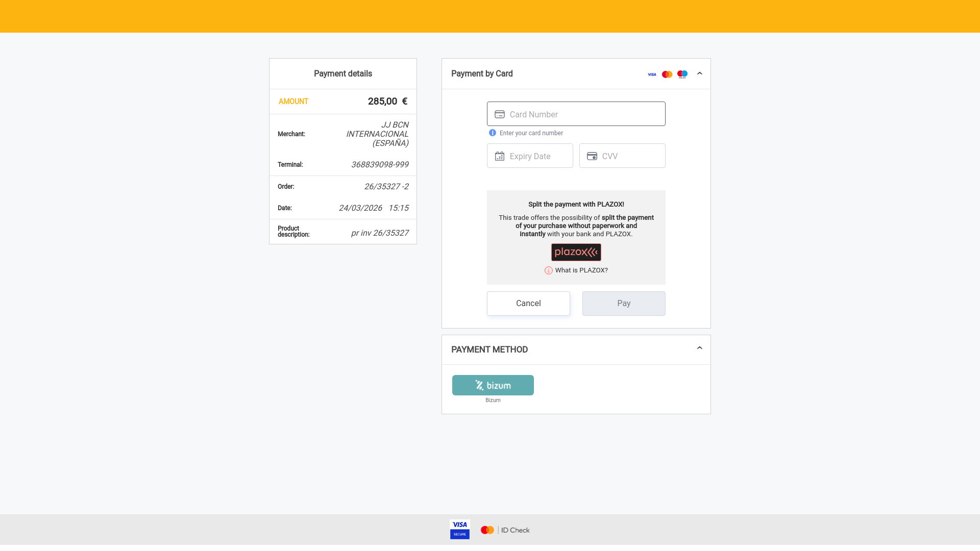Click the small Bizum caption label
The height and width of the screenshot is (551, 980).
tap(493, 400)
